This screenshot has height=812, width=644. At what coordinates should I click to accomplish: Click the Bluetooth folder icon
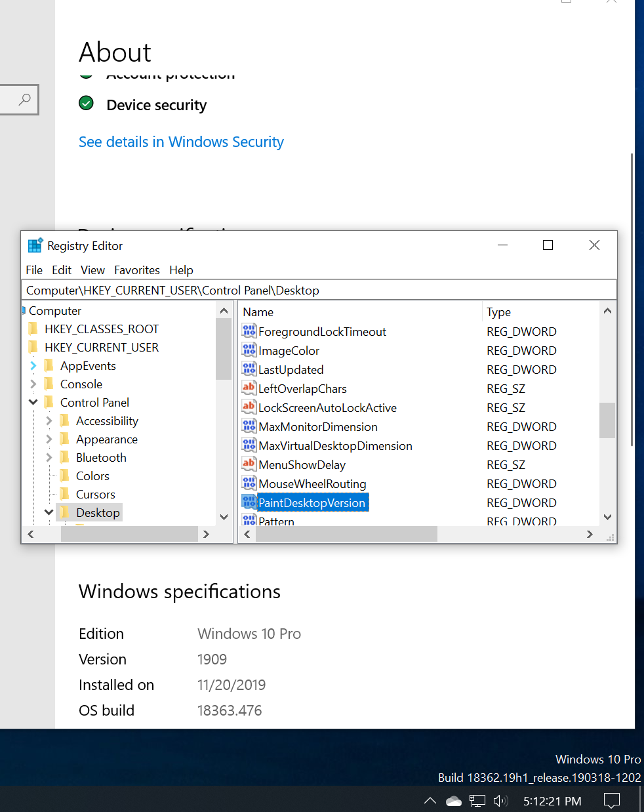pos(65,457)
